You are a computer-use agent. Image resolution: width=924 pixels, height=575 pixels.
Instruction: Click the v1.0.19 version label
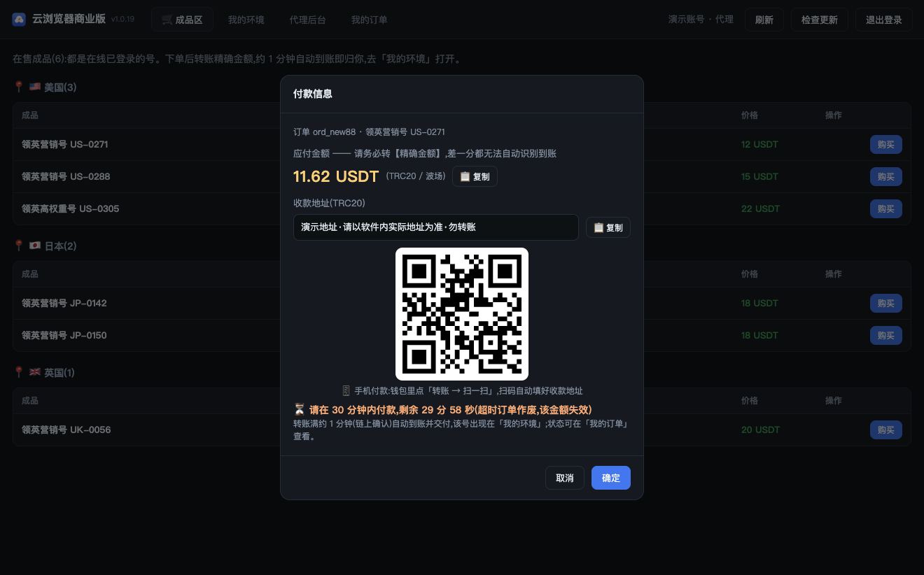(x=122, y=20)
